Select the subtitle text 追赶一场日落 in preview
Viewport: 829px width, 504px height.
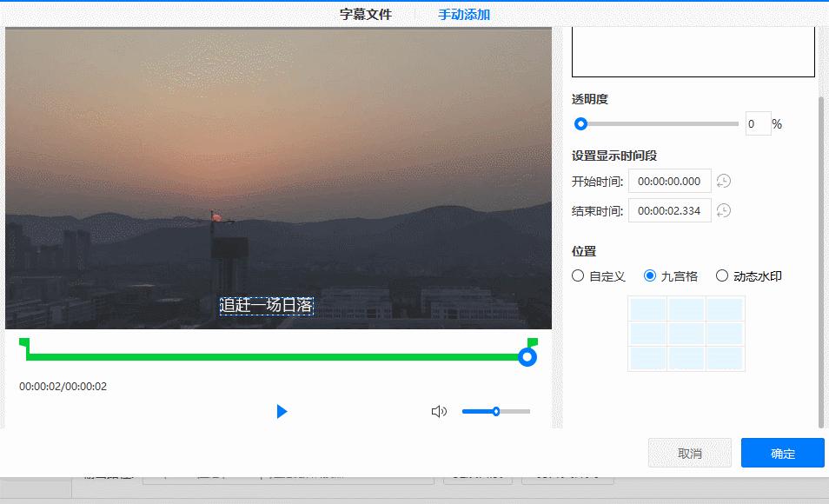point(269,307)
